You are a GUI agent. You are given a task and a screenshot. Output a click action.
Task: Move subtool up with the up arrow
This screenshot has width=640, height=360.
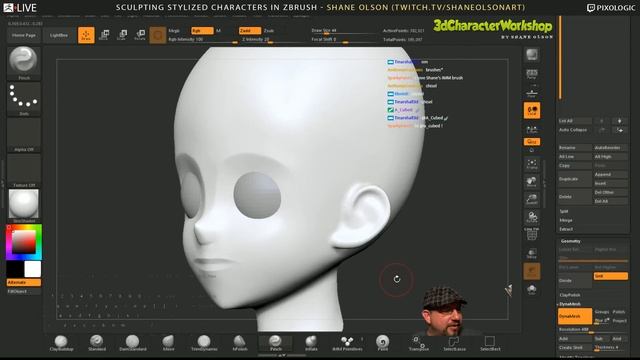602,121
